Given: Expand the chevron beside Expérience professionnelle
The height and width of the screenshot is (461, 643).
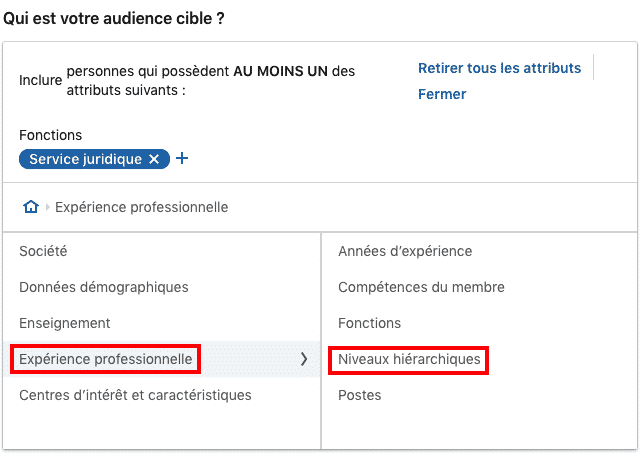Looking at the screenshot, I should click(x=304, y=359).
